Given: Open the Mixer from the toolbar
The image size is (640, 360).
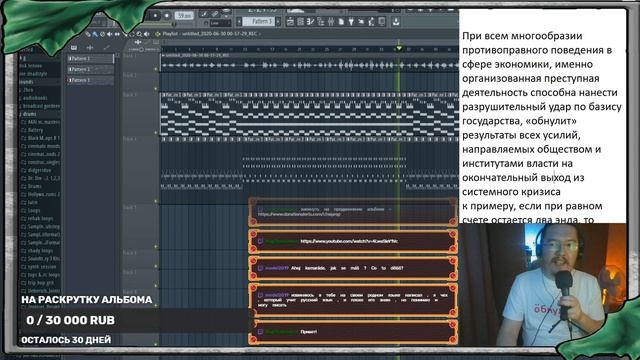Looking at the screenshot, I should point(331,22).
